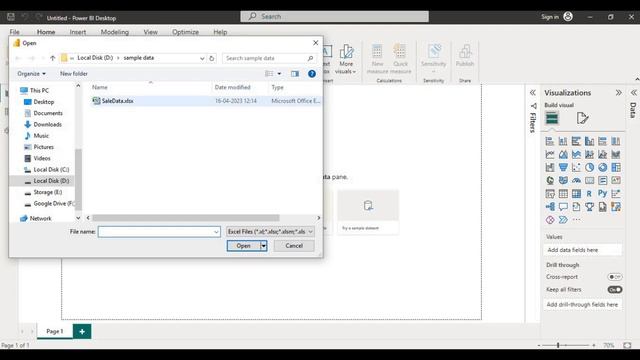The width and height of the screenshot is (640, 360).
Task: Select the area chart visual
Action: (563, 154)
